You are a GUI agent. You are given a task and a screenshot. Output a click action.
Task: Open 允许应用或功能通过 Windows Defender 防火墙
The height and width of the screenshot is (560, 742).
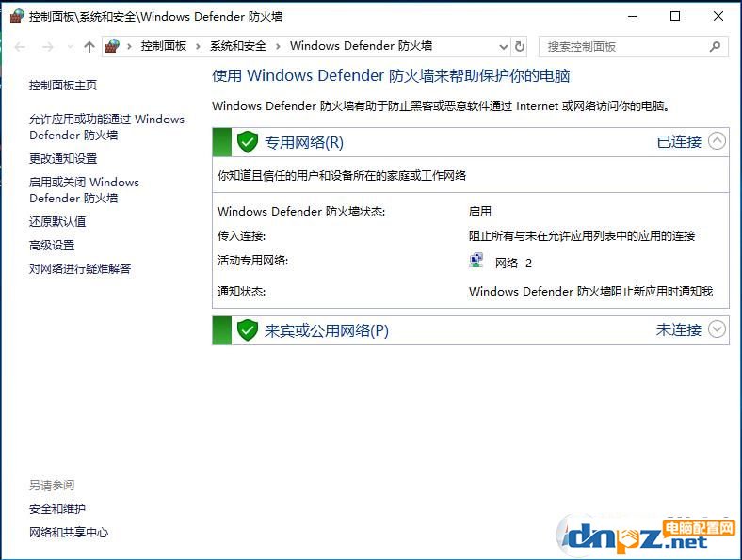[x=106, y=127]
